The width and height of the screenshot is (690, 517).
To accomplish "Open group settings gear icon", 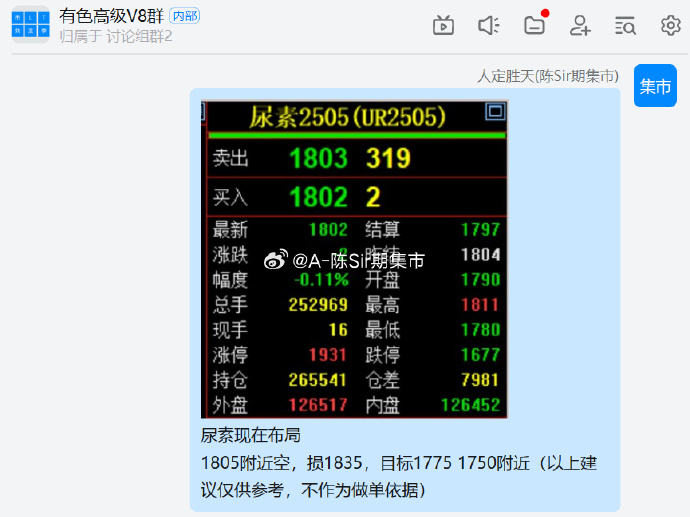I will pos(671,26).
